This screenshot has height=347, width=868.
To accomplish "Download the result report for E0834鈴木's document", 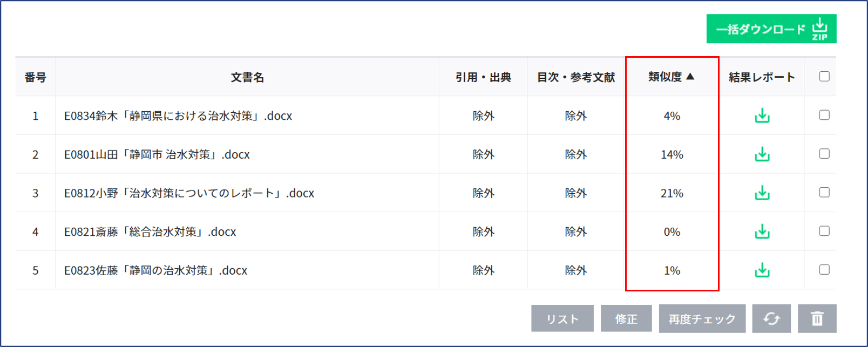I will click(762, 116).
